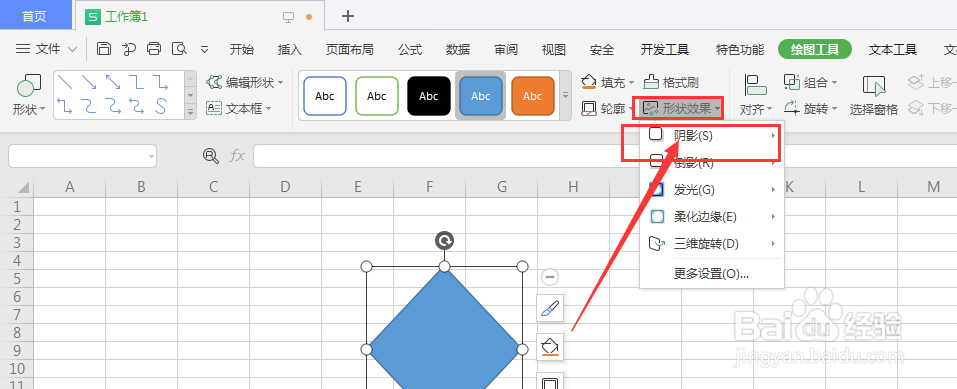Click the rotation handle above the diamond
Image resolution: width=957 pixels, height=389 pixels.
pos(444,241)
